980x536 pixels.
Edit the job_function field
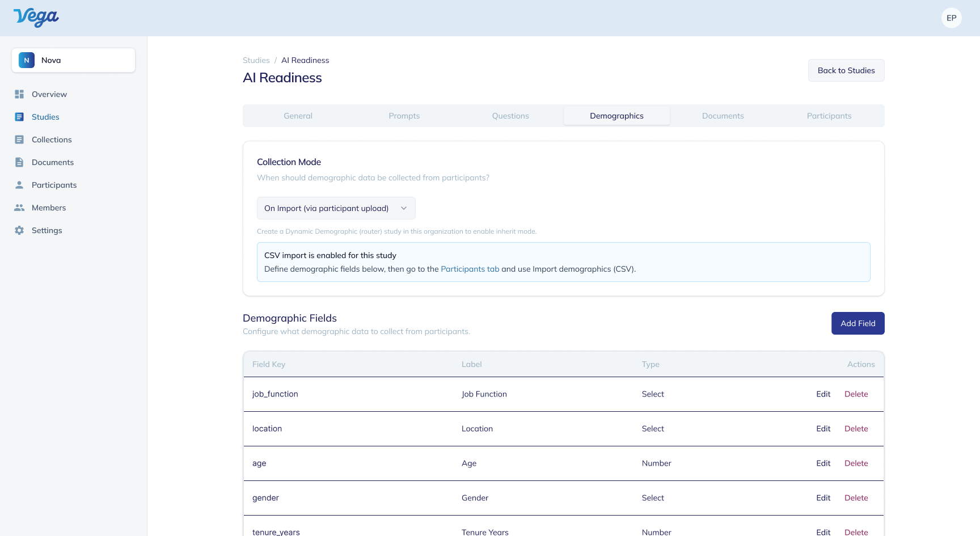pyautogui.click(x=823, y=394)
